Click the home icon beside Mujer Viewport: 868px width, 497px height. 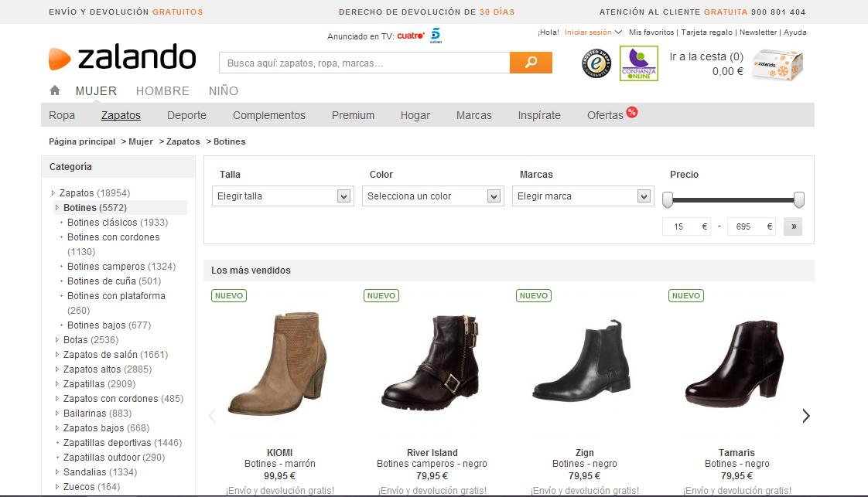[55, 90]
